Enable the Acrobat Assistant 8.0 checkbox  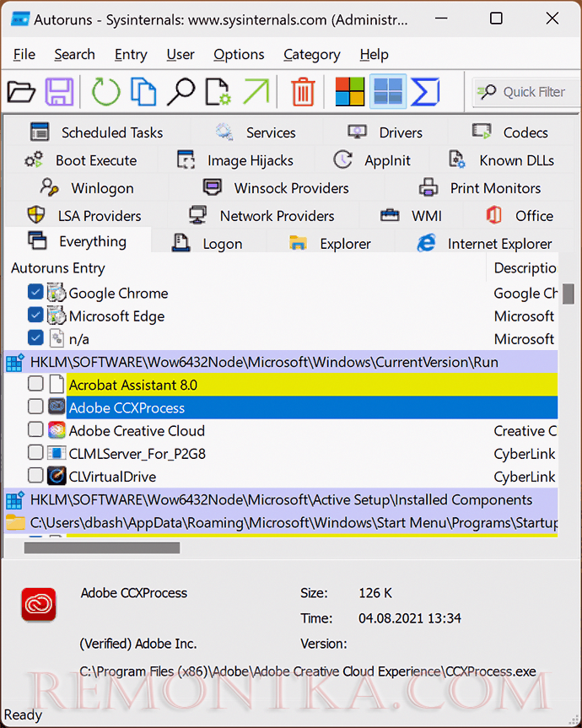(35, 384)
